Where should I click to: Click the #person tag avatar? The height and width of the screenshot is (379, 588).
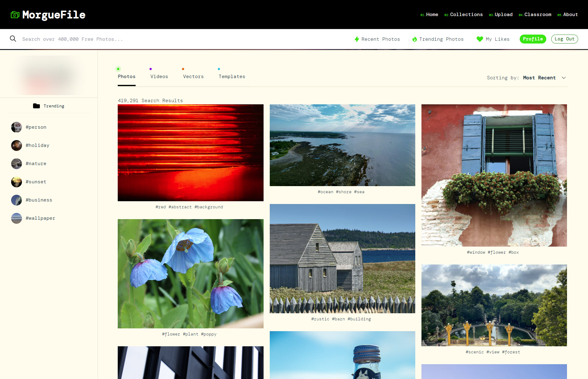17,127
